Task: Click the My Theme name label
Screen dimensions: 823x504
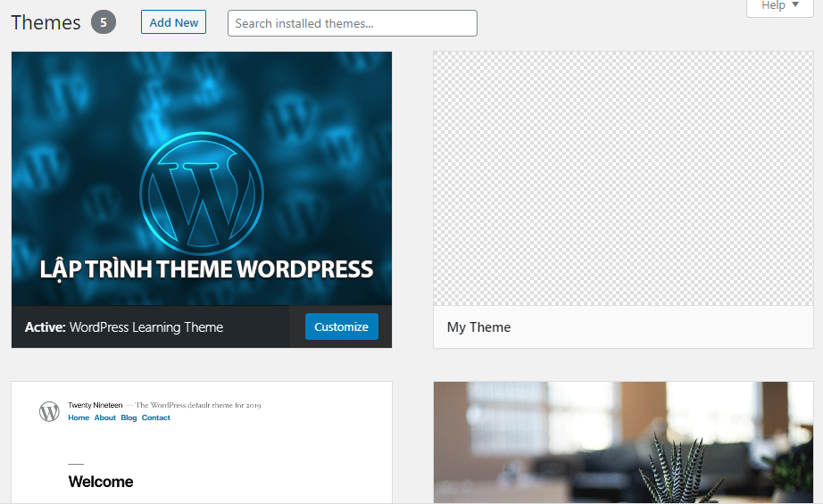Action: click(478, 327)
